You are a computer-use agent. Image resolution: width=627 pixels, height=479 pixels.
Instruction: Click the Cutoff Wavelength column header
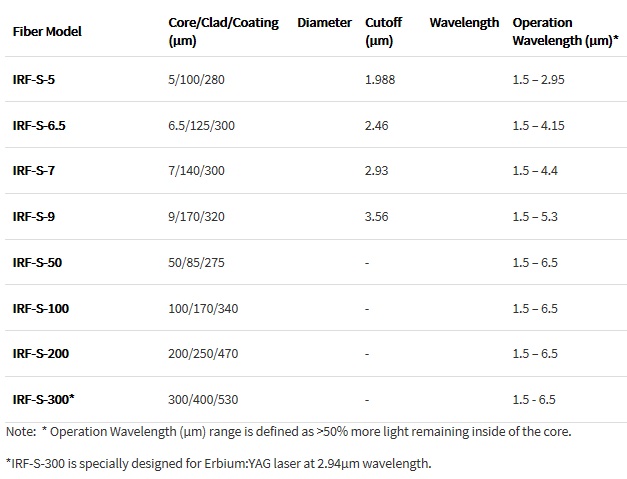pyautogui.click(x=432, y=32)
